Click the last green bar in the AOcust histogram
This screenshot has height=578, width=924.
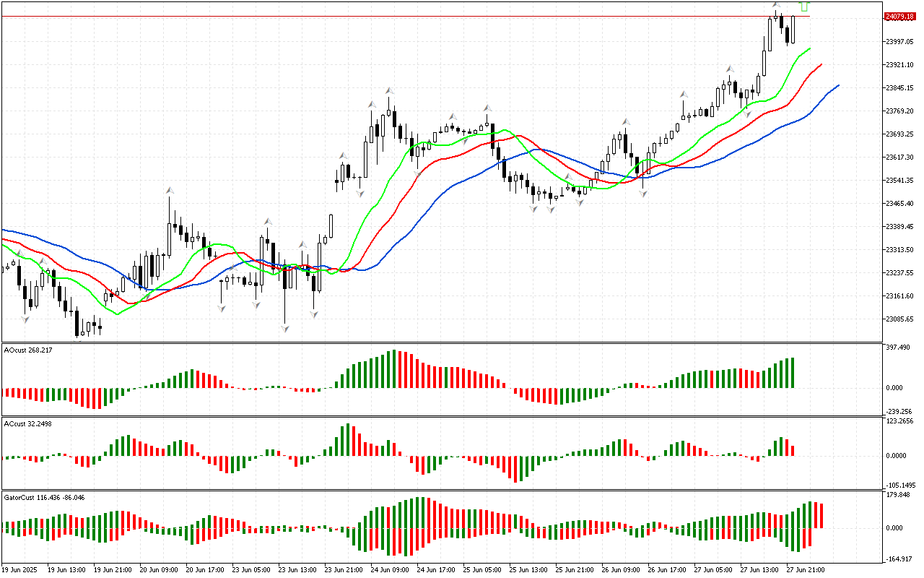[x=792, y=373]
